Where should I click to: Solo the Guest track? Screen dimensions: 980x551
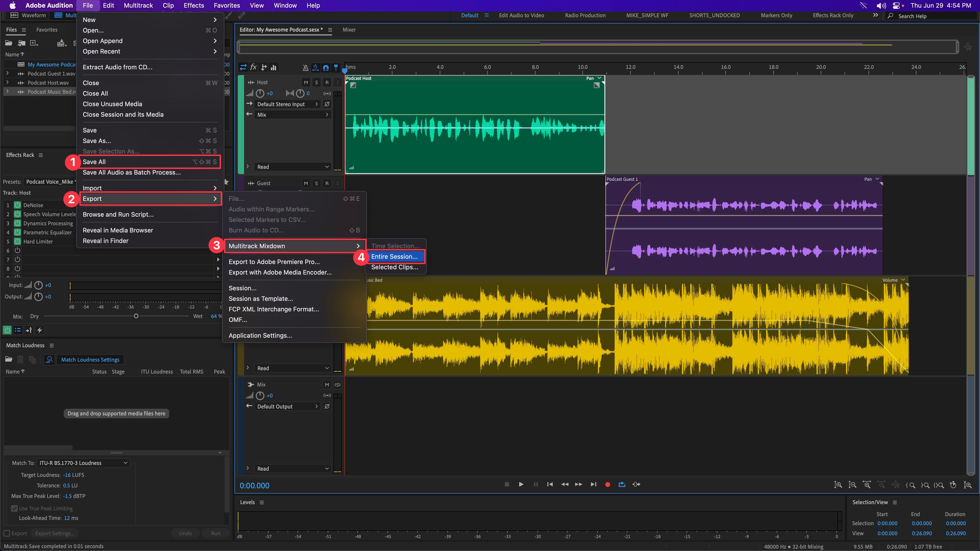[x=316, y=183]
